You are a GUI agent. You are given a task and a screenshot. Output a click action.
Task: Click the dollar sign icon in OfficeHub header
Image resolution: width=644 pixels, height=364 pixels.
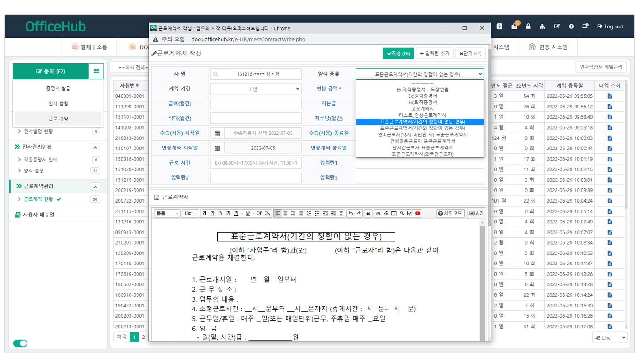499,27
